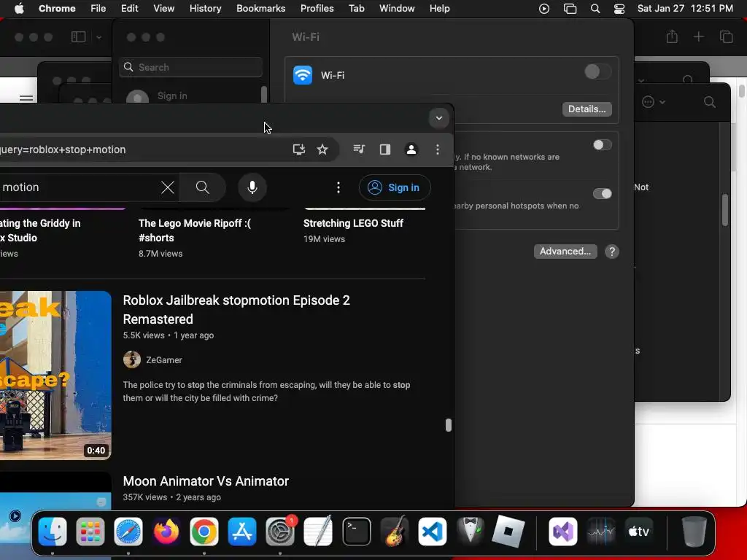
Task: Launch Safari from the Dock
Action: point(128,532)
